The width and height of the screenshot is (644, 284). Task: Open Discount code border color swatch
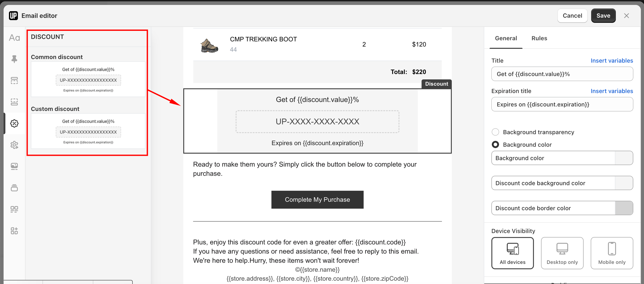624,208
